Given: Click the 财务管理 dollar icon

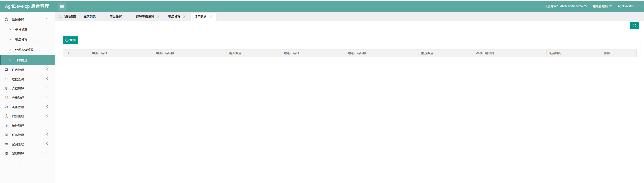Looking at the screenshot, I should [7, 116].
